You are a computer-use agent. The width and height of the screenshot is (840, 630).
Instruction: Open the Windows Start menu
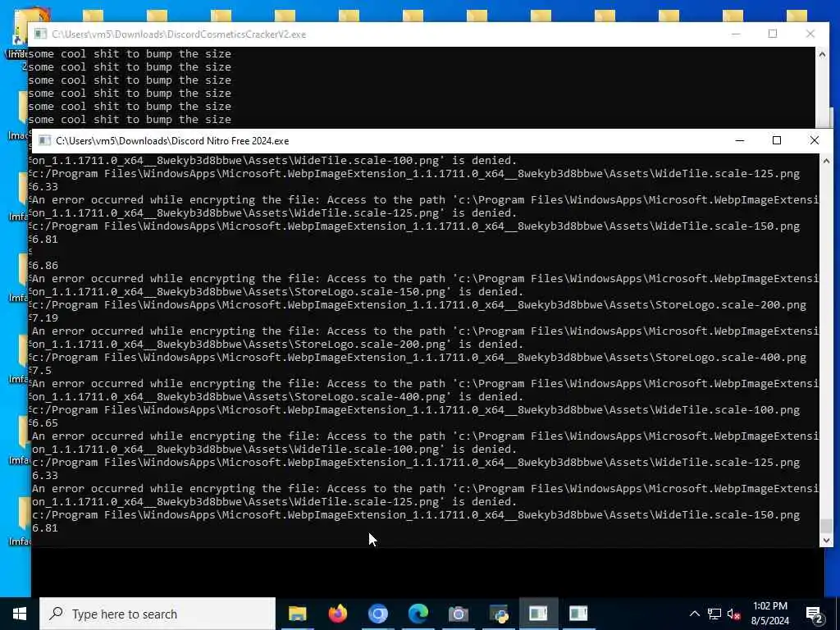(20, 614)
